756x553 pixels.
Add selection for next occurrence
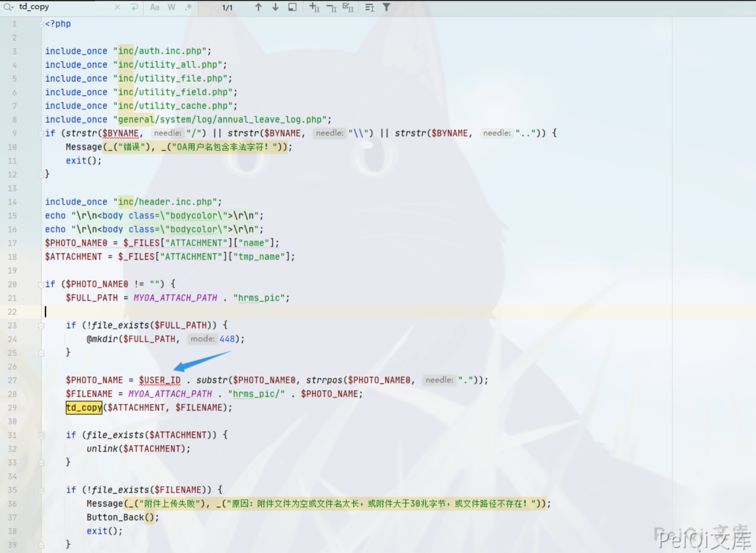click(x=314, y=7)
